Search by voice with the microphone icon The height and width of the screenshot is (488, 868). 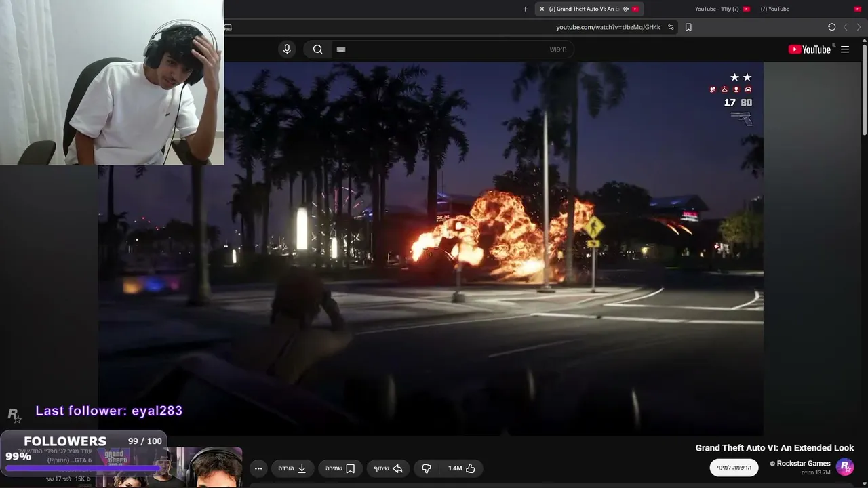click(287, 49)
